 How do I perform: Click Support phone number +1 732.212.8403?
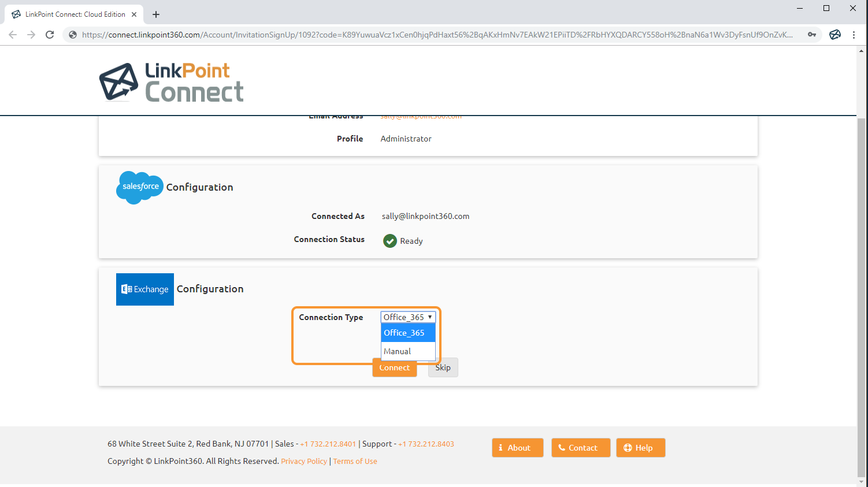(426, 444)
